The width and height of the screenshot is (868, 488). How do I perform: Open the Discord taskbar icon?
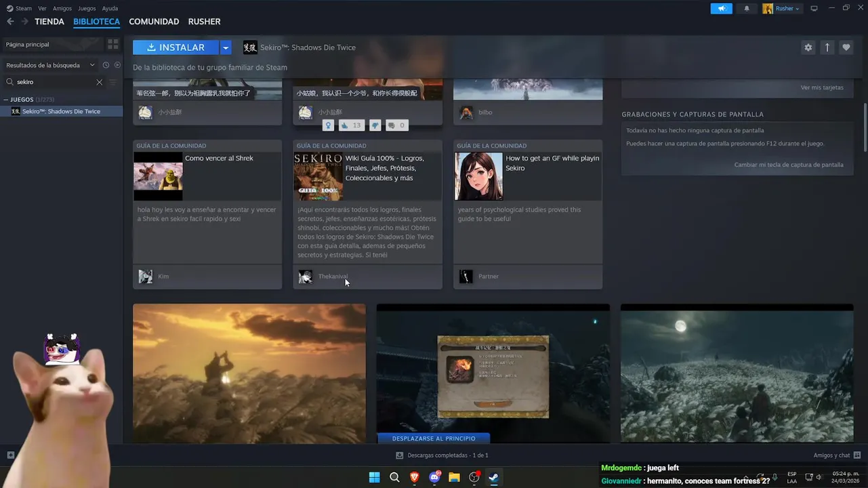pyautogui.click(x=434, y=477)
